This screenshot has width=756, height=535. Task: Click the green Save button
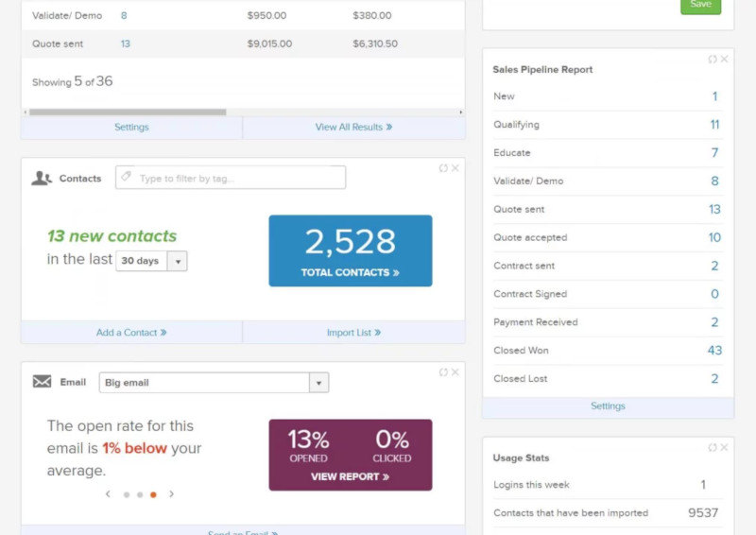(700, 5)
